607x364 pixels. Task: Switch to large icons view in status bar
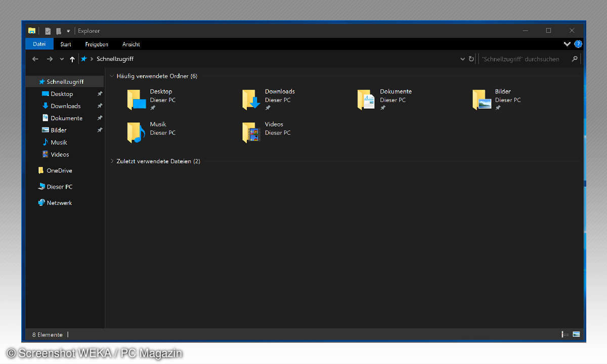click(576, 335)
